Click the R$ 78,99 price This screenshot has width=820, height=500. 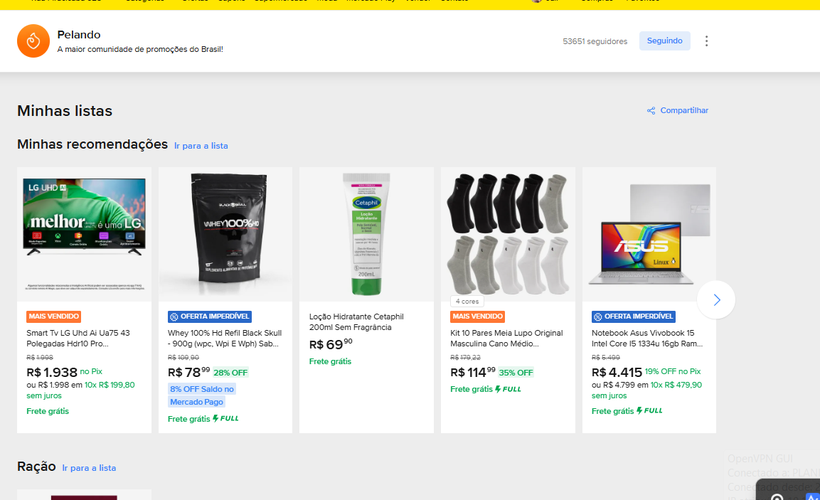[x=189, y=372]
